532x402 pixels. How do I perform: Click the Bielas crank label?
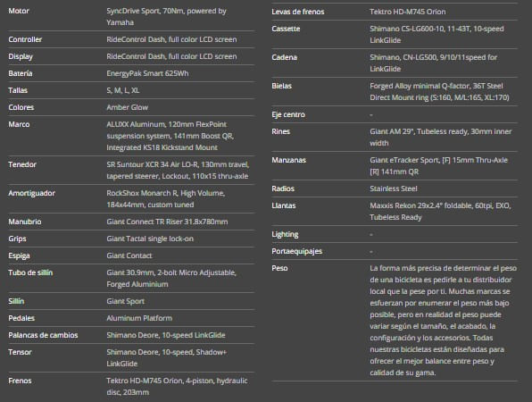281,86
